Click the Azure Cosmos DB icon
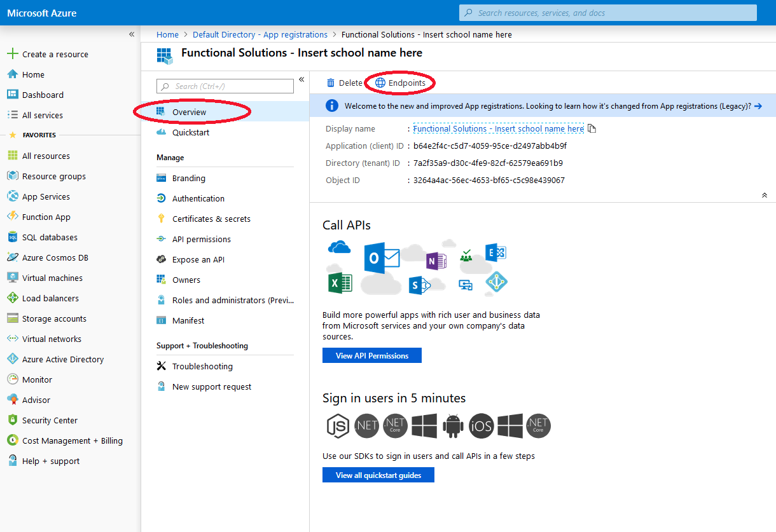Viewport: 776px width, 532px height. pos(12,257)
